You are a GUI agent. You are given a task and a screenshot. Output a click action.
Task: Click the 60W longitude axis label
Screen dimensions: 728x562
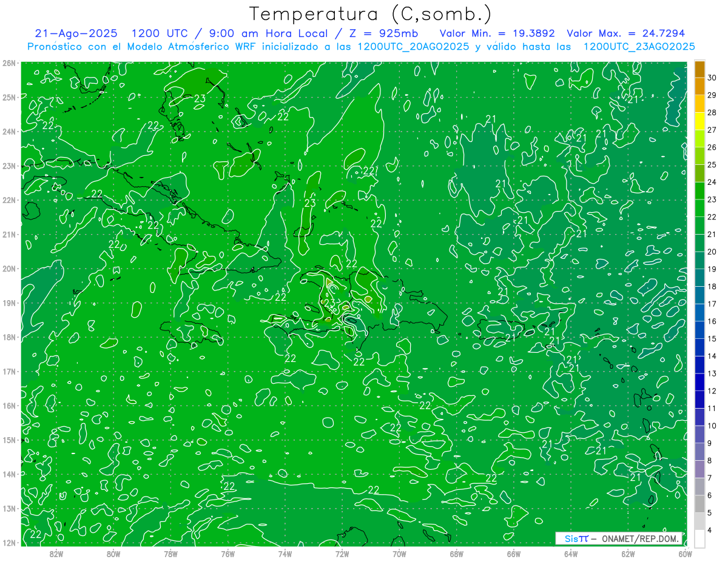coord(686,554)
